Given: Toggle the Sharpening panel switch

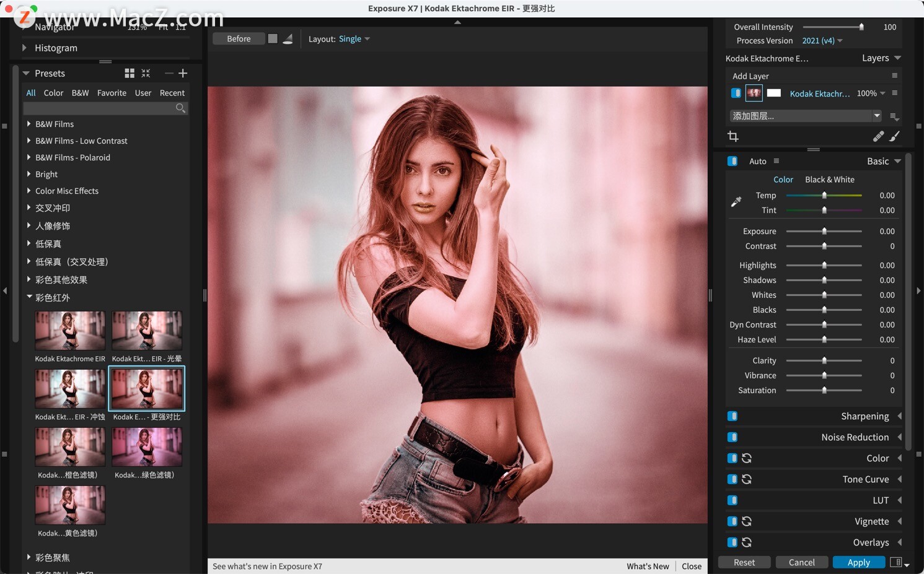Looking at the screenshot, I should 733,416.
